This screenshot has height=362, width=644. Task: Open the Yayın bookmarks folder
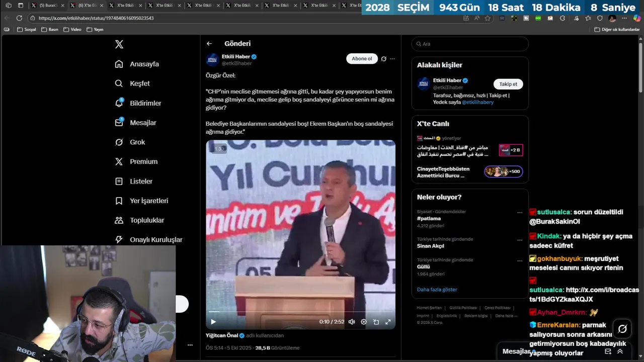95,30
